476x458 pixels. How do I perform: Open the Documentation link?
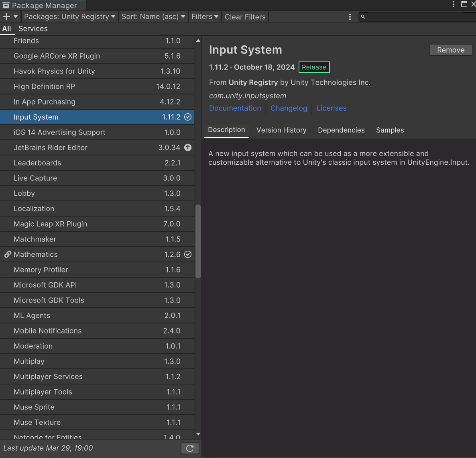coord(235,108)
